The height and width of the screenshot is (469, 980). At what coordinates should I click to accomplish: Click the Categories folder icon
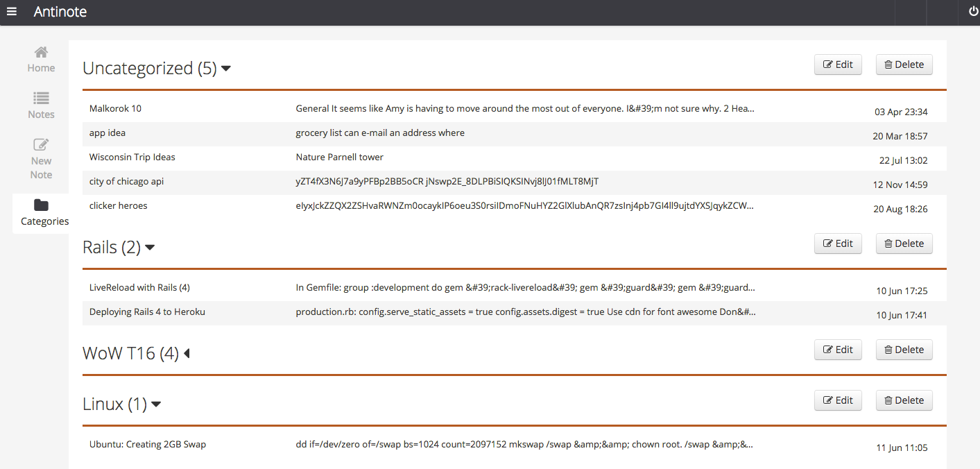coord(41,205)
